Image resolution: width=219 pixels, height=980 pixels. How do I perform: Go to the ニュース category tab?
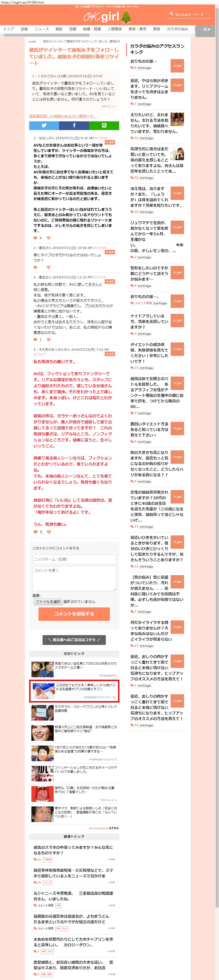pos(41,29)
